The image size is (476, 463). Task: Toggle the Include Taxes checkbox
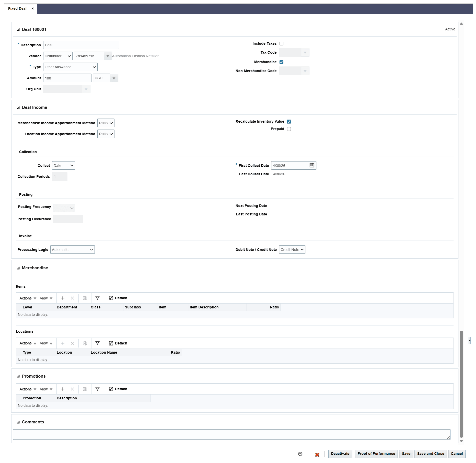tap(281, 44)
